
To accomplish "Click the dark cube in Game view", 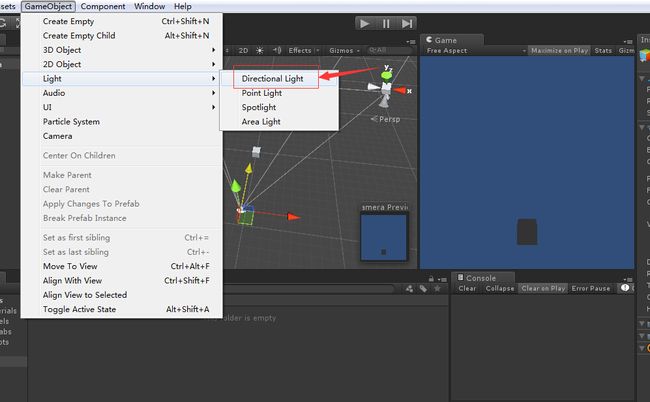I will (527, 232).
